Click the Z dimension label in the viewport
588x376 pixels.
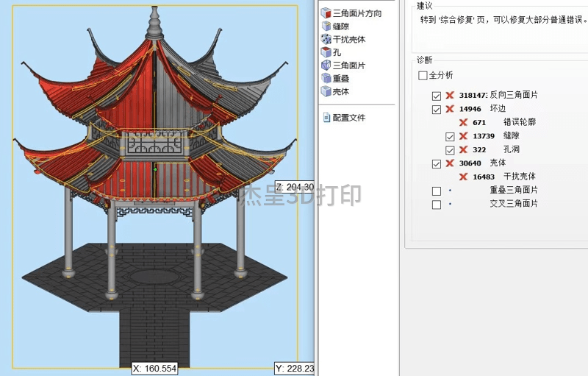click(295, 187)
